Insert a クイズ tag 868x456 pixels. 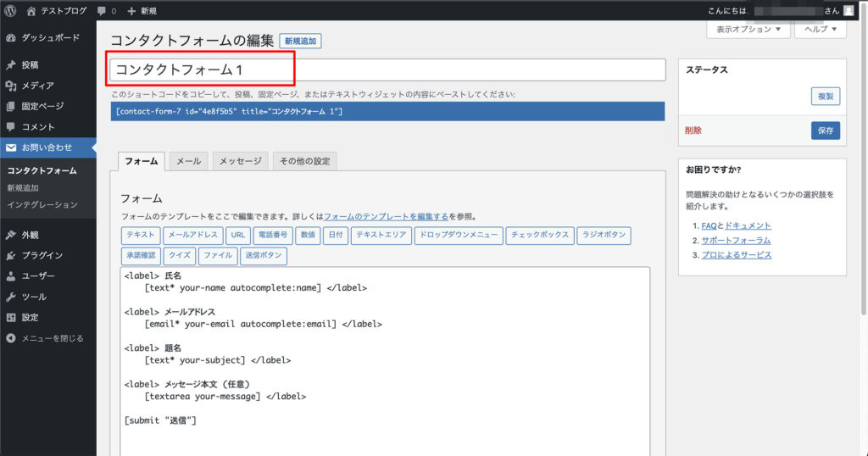point(180,256)
